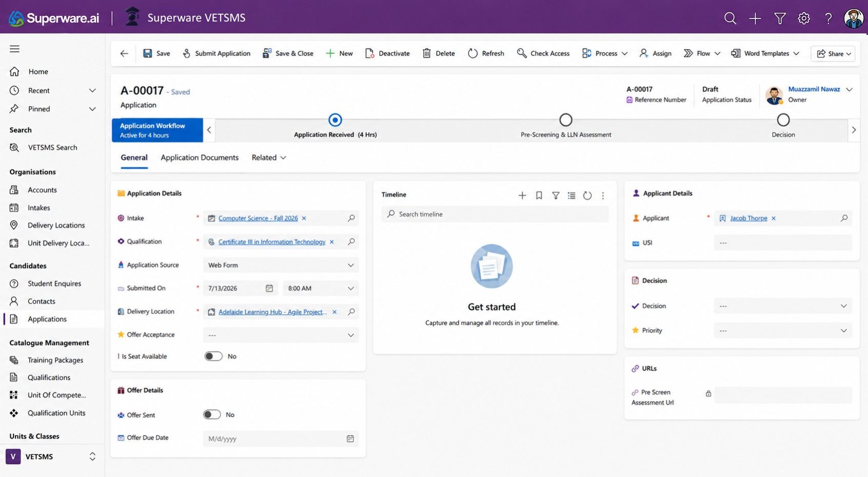The width and height of the screenshot is (868, 477).
Task: Click Deactivate button
Action: tap(387, 53)
